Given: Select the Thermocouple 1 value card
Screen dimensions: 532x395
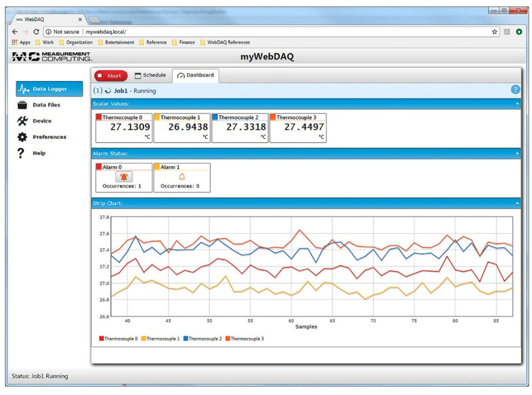Looking at the screenshot, I should coord(182,128).
